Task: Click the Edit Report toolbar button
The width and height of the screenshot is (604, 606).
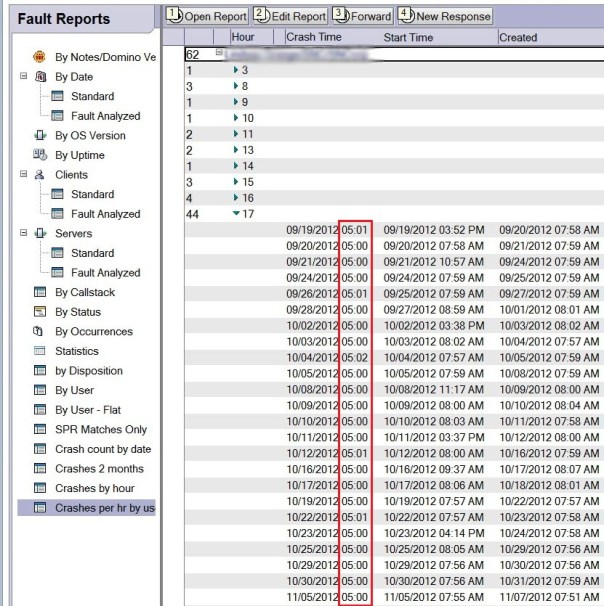Action: pyautogui.click(x=291, y=16)
